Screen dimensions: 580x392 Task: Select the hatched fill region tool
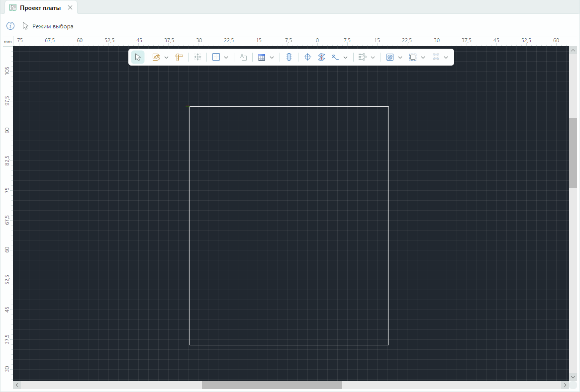(390, 57)
